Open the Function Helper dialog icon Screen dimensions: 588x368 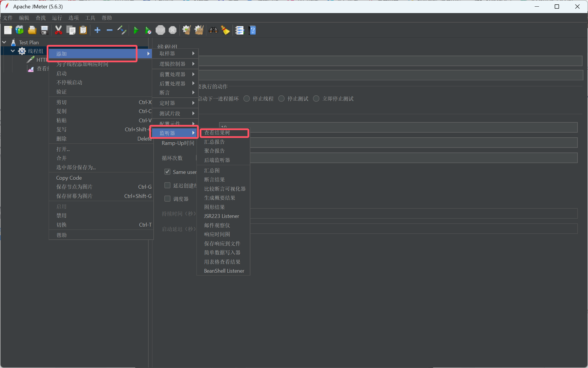point(240,30)
